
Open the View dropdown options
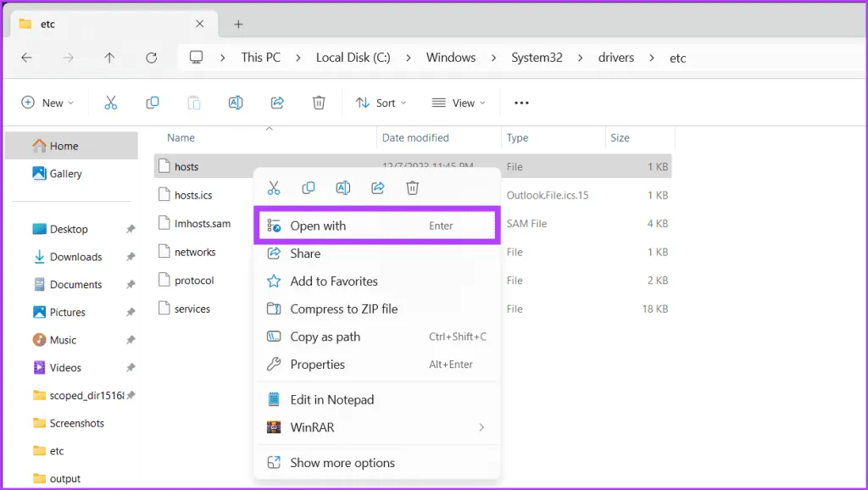pyautogui.click(x=459, y=103)
